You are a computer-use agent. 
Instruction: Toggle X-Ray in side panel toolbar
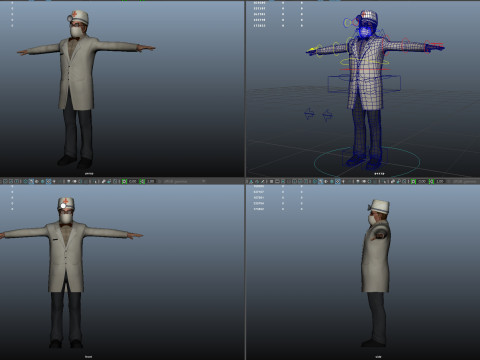(x=393, y=181)
